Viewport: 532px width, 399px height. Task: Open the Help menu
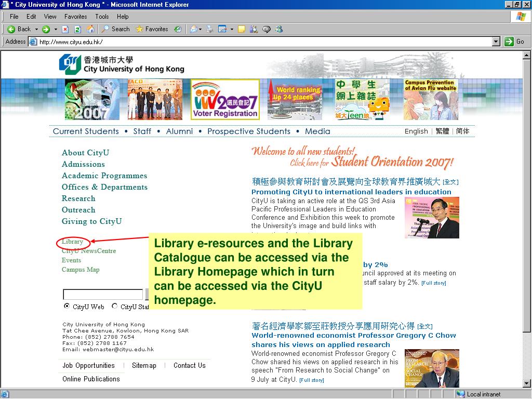point(123,17)
